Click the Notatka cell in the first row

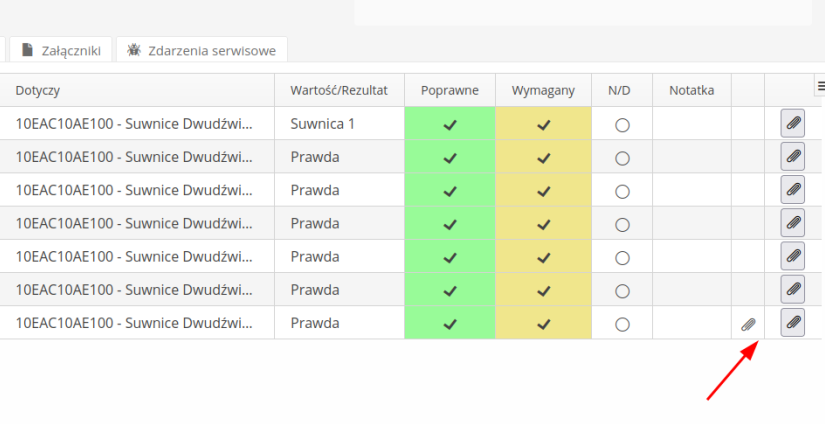[x=691, y=125]
